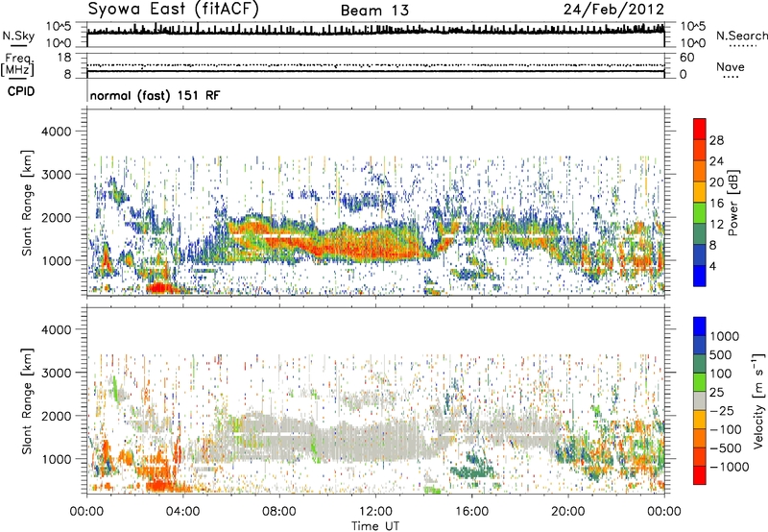
Task: Click the "-25" label on Velocity color bar
Action: click(x=722, y=410)
